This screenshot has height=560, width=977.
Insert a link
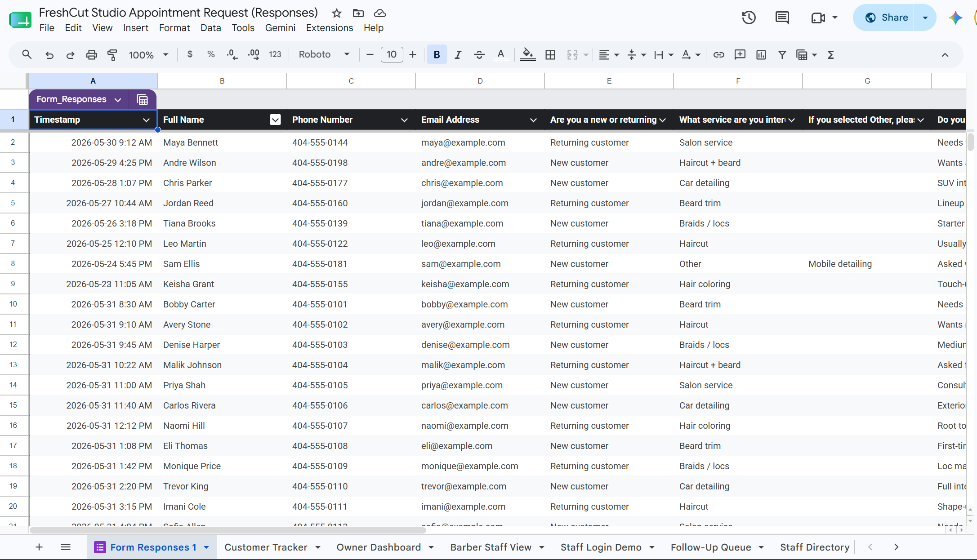[718, 55]
